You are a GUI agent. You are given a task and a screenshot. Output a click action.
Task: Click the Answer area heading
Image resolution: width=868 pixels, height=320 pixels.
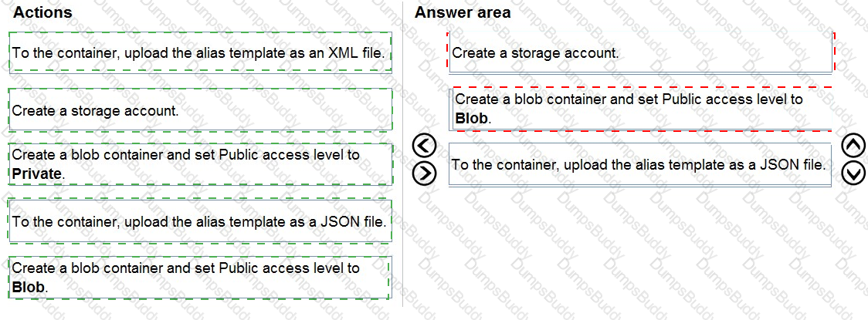click(463, 12)
